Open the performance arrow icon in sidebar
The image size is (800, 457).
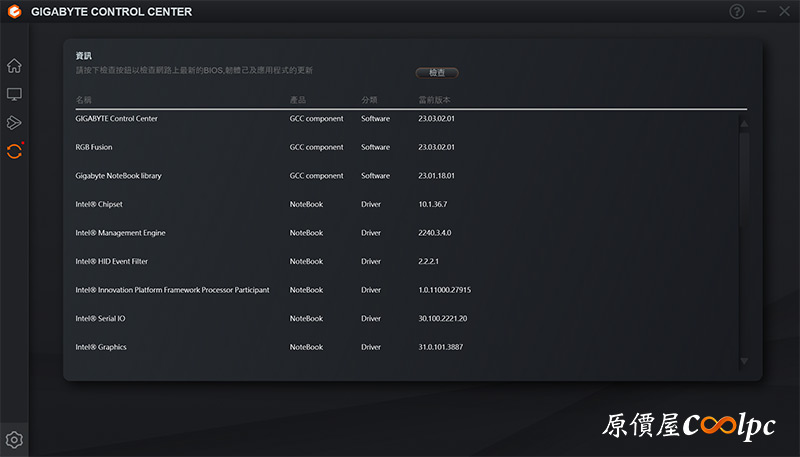(x=14, y=122)
